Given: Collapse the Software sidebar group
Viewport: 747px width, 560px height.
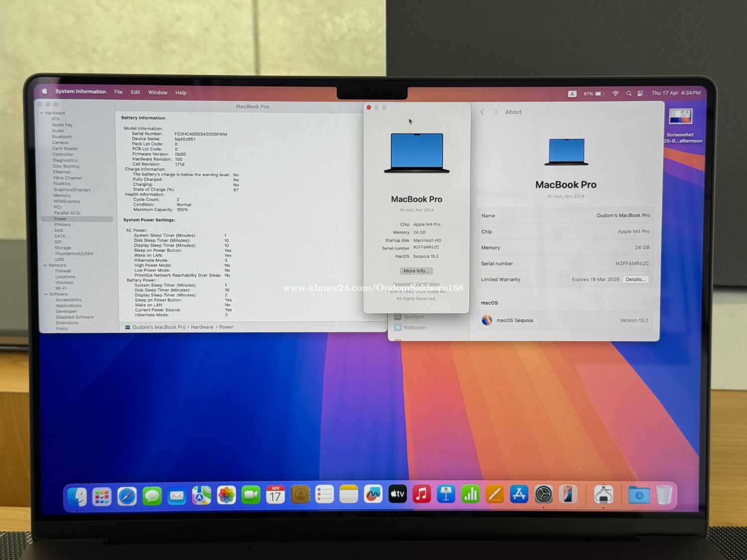Looking at the screenshot, I should coord(46,294).
